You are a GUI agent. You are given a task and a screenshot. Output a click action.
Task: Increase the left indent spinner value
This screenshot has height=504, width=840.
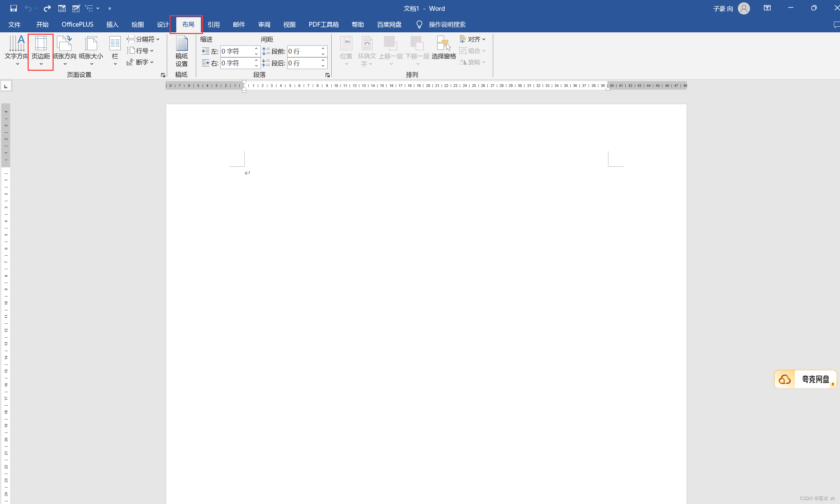point(256,49)
